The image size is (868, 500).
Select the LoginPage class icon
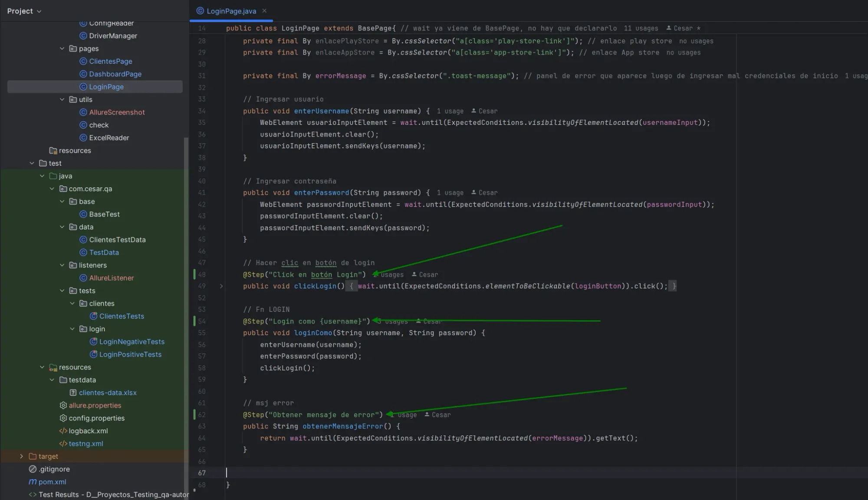click(x=83, y=87)
